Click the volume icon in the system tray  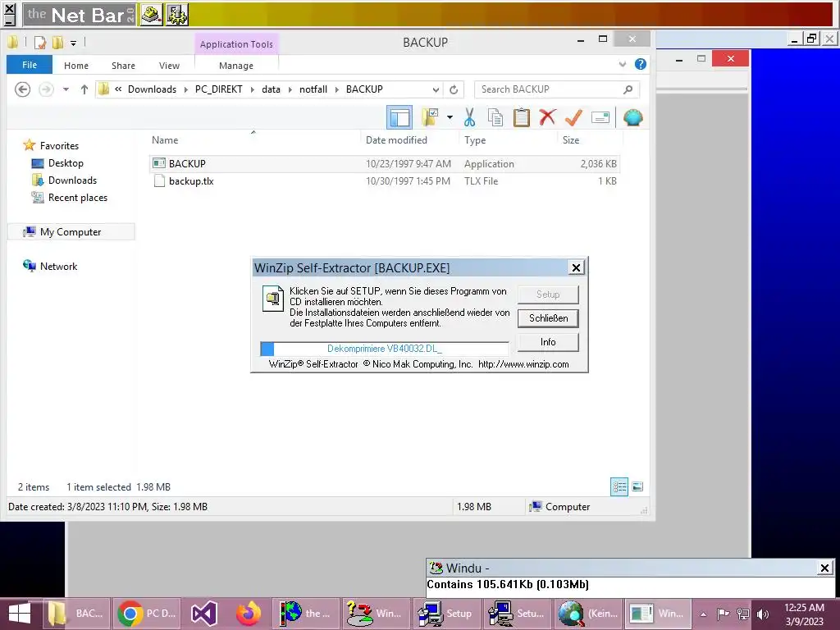point(763,614)
